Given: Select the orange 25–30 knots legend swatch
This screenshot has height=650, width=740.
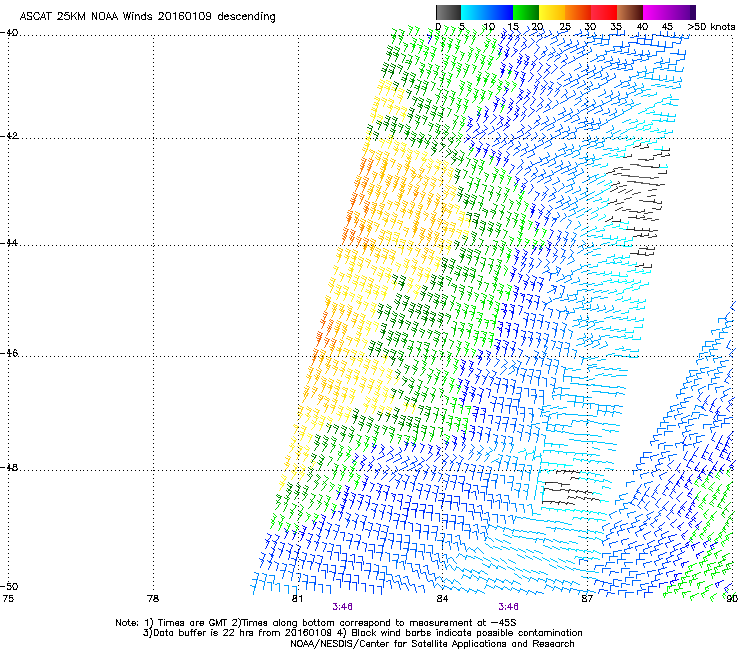Looking at the screenshot, I should [x=578, y=12].
